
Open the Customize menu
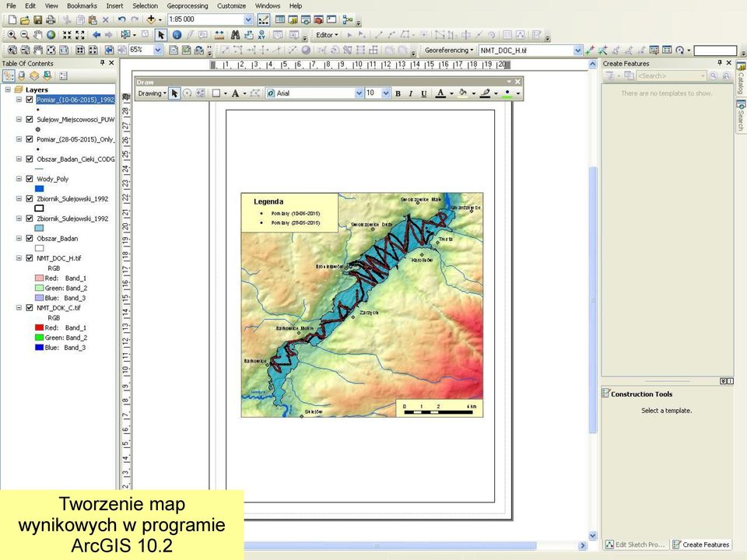click(232, 5)
